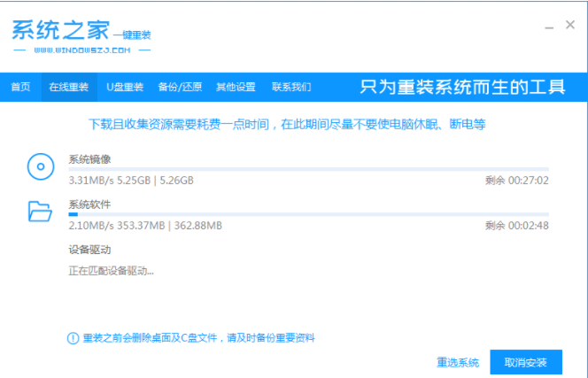Click the 重装之前会删除桌面及C盘文件 warning text
588x378 pixels.
point(198,338)
